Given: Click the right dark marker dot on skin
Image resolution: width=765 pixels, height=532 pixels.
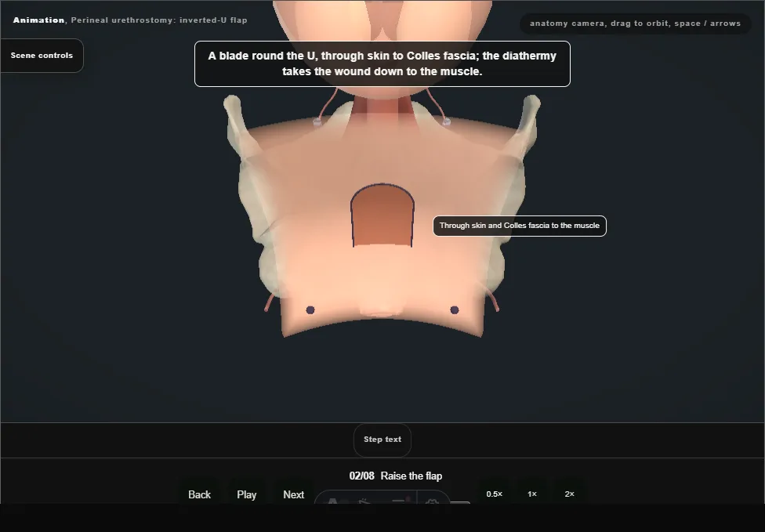Looking at the screenshot, I should 455,310.
